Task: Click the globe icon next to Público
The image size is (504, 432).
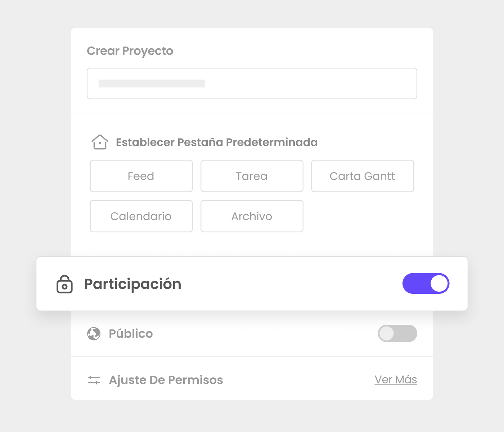Action: [x=94, y=334]
